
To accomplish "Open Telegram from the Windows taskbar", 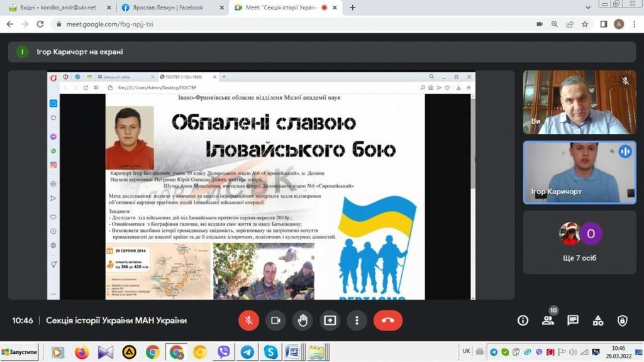I will tap(247, 352).
